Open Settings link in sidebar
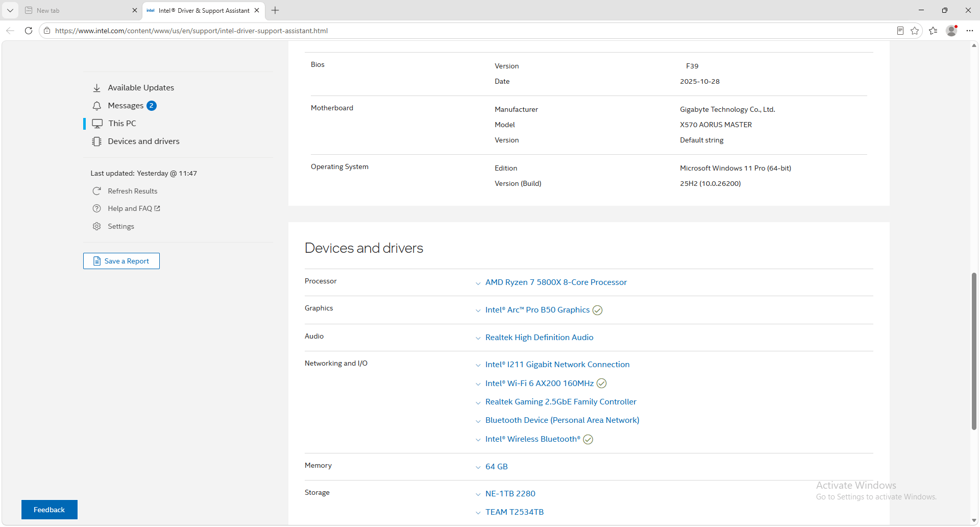The height and width of the screenshot is (527, 980). [x=121, y=226]
